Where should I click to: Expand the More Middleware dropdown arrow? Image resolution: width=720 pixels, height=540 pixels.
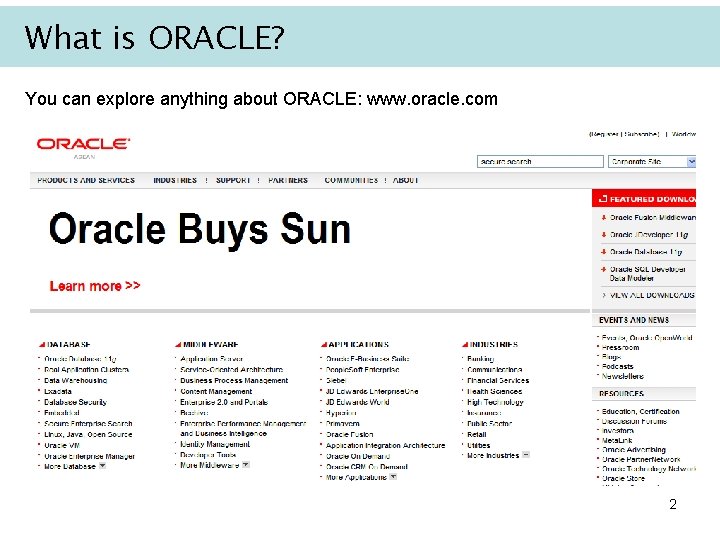[x=246, y=465]
